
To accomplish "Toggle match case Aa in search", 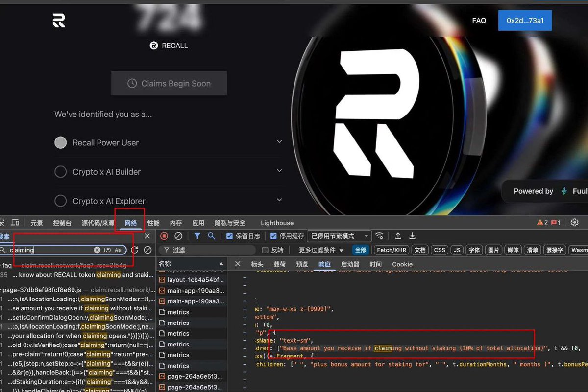I will (118, 250).
